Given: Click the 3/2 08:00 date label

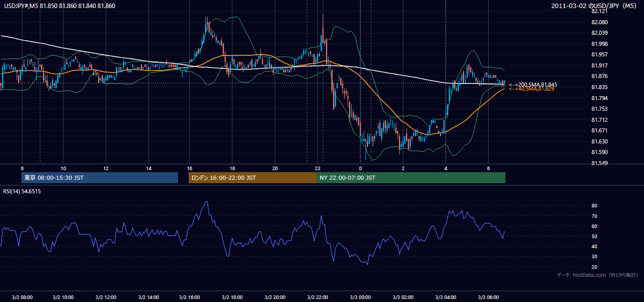Looking at the screenshot, I should tap(22, 297).
